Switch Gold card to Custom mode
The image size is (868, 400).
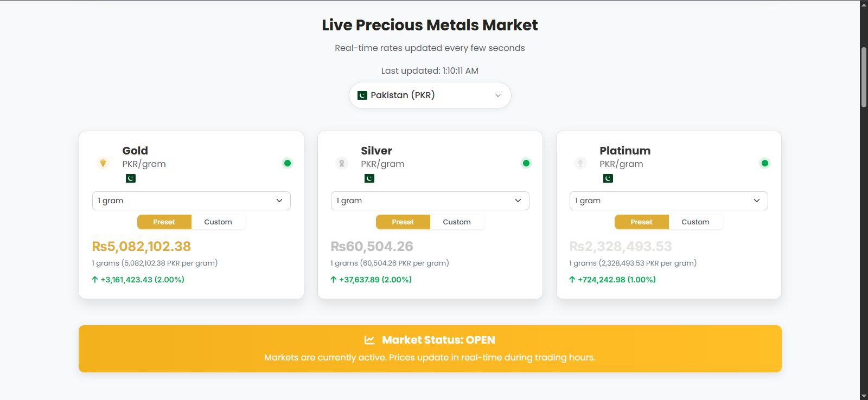[218, 222]
